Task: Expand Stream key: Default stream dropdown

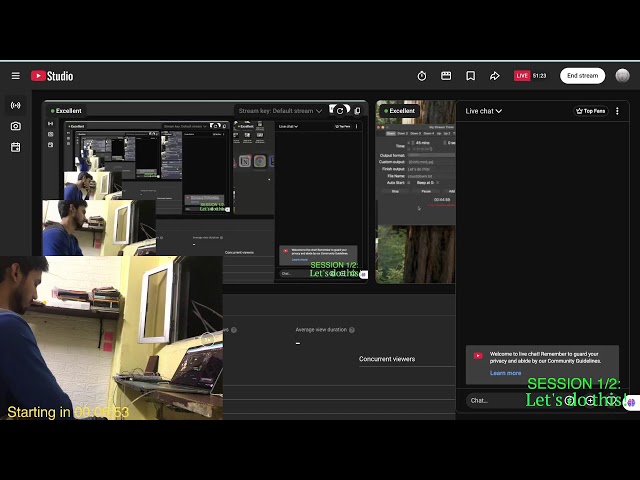Action: point(280,111)
